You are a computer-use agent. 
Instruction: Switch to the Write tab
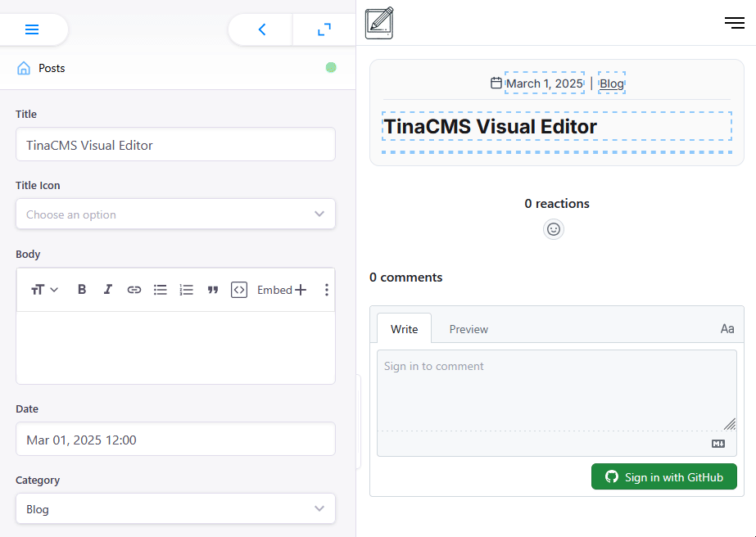coord(404,329)
